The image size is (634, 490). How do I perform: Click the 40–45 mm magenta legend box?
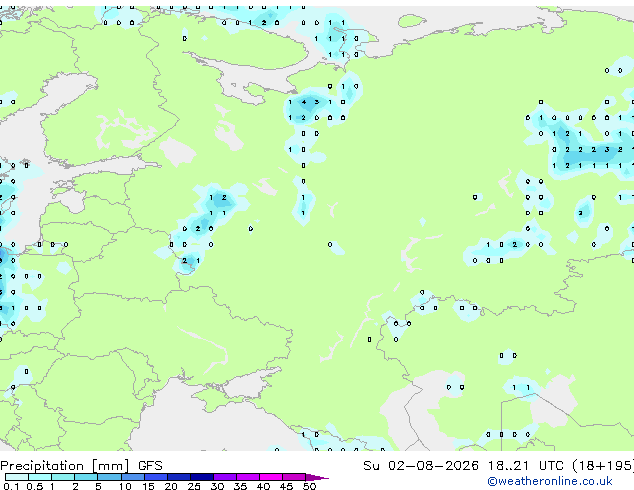click(271, 477)
